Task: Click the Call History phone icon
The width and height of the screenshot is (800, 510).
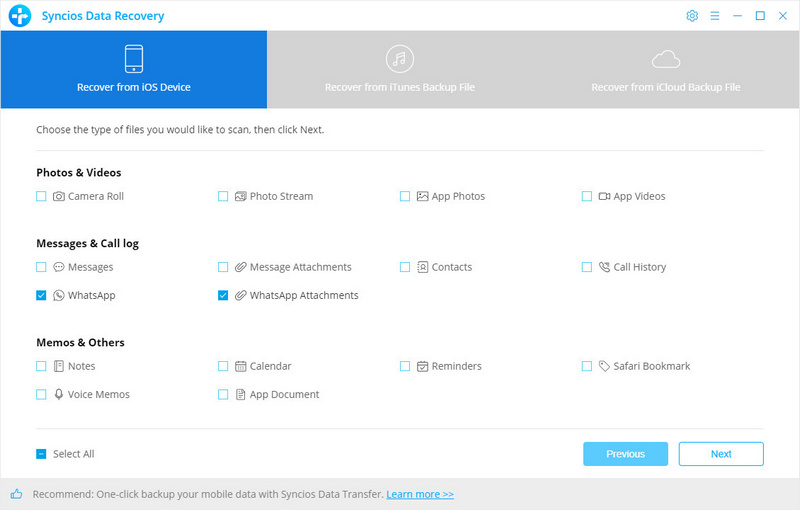Action: tap(604, 267)
